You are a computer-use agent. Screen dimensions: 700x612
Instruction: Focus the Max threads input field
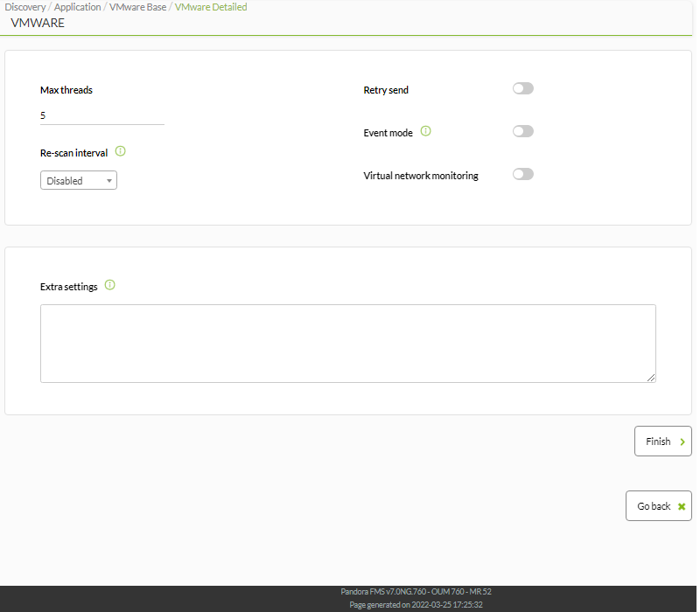tap(102, 115)
